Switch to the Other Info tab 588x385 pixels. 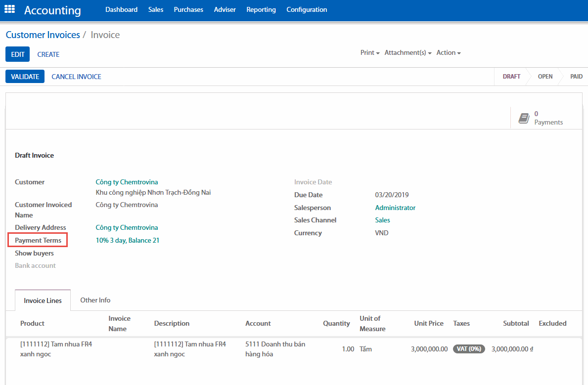95,300
